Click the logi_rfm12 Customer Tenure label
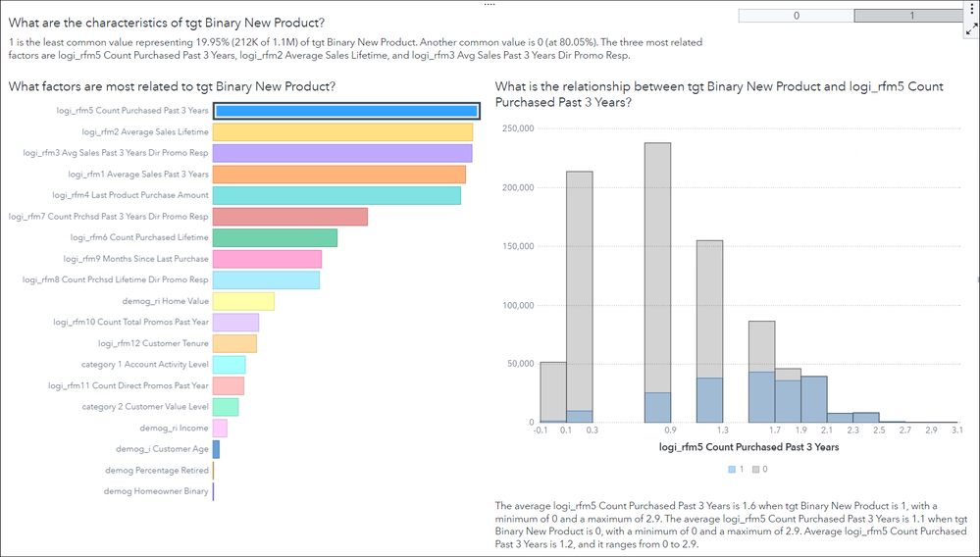 [153, 343]
